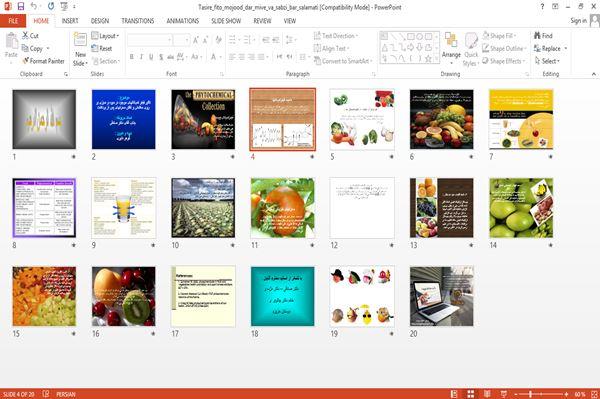Open the Shape Outline dropdown
Image resolution: width=600 pixels, height=399 pixels.
coord(504,48)
